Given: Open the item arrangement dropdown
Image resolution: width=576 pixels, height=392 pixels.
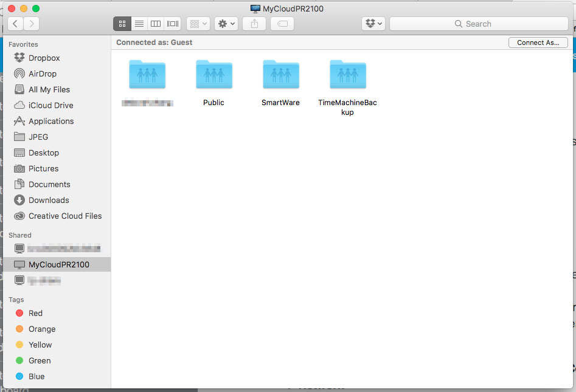Looking at the screenshot, I should tap(198, 24).
